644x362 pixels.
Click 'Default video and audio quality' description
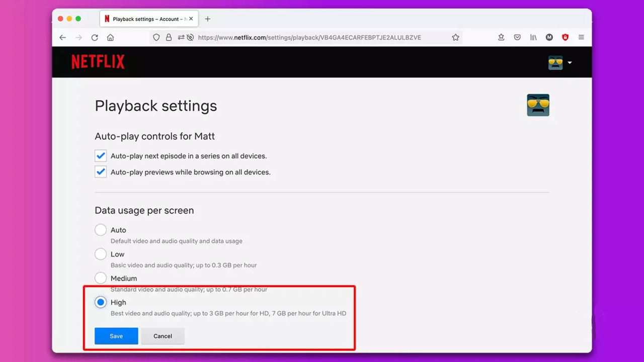(x=177, y=241)
